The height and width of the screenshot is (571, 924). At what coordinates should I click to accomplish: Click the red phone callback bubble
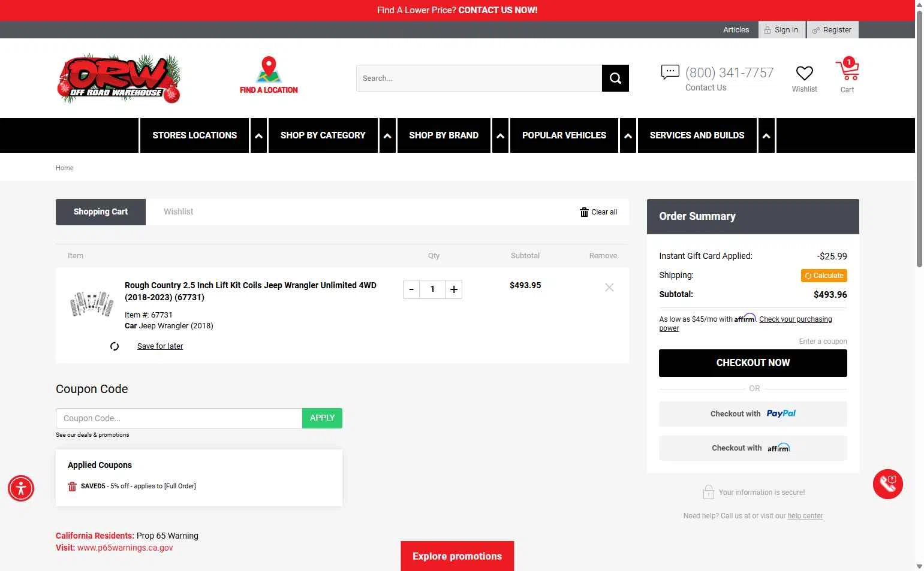coord(888,484)
